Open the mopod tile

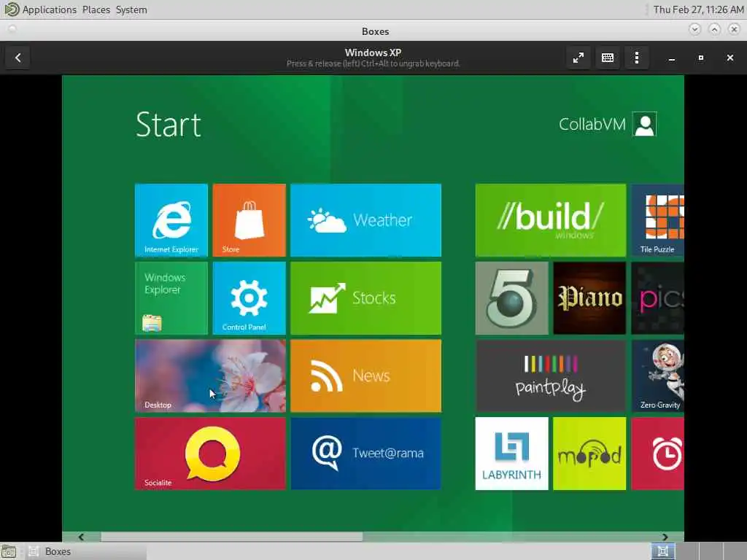[x=589, y=454]
